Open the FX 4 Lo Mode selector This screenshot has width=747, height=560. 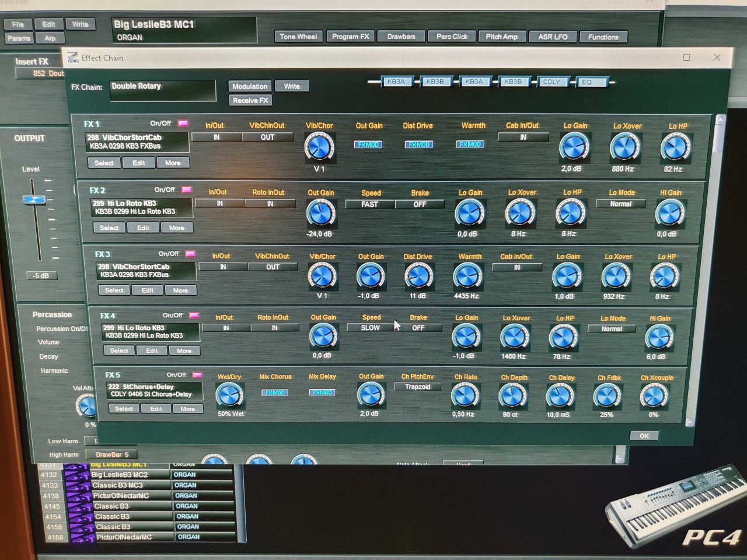pos(612,329)
